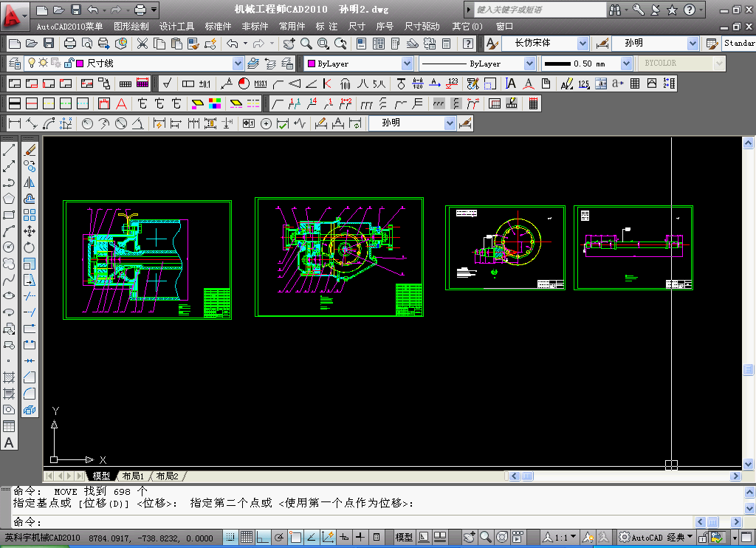Click the 模型 button in status bar
This screenshot has height=548, width=756.
404,538
